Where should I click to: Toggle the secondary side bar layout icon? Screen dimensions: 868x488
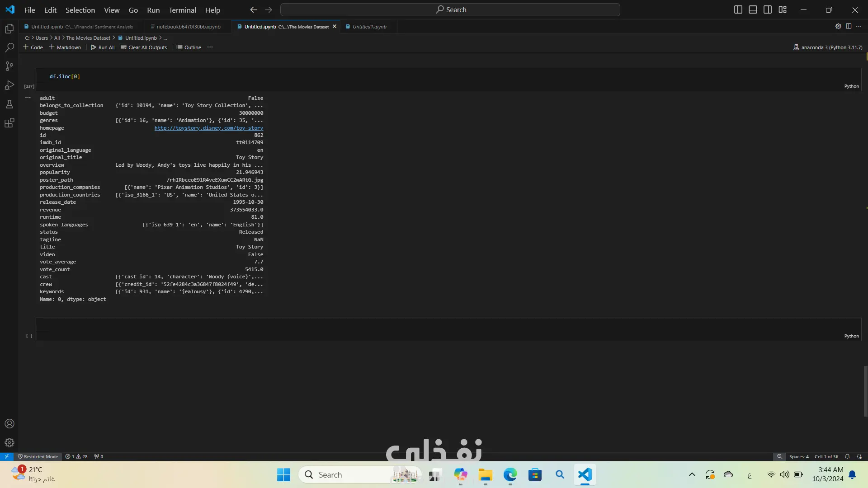(x=768, y=9)
